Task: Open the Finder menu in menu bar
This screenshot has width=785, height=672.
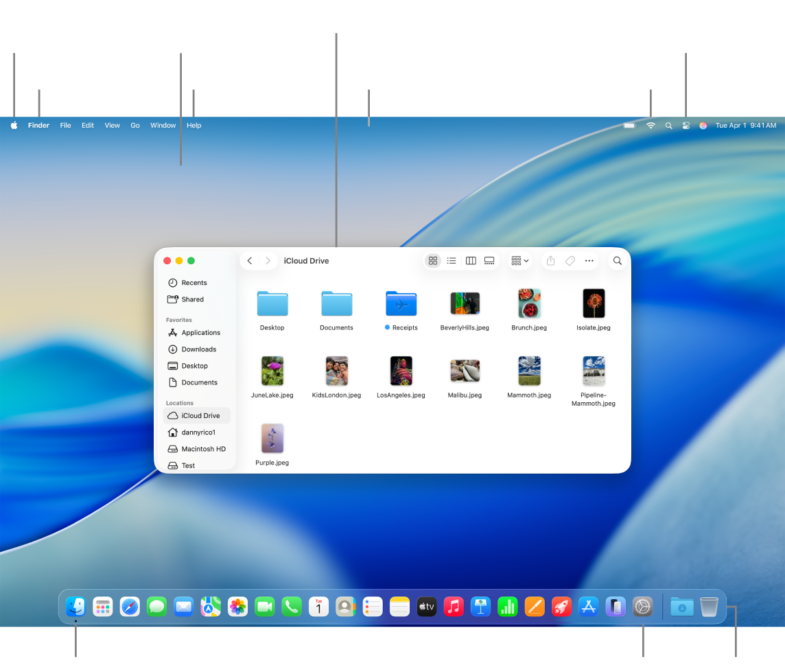Action: click(38, 126)
